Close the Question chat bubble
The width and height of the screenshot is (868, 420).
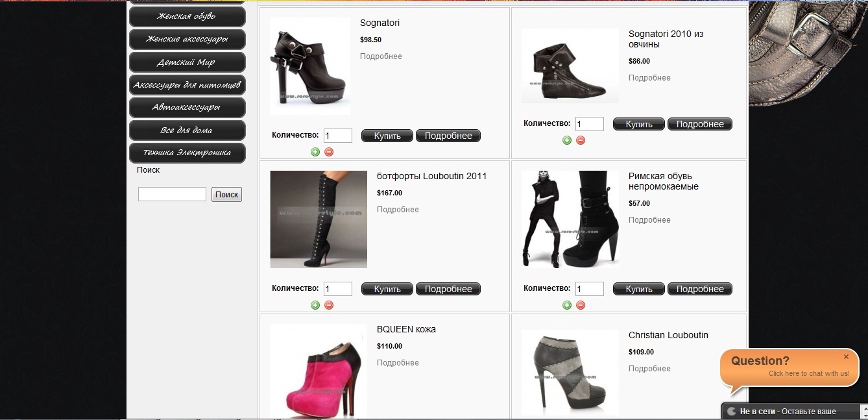pos(846,357)
